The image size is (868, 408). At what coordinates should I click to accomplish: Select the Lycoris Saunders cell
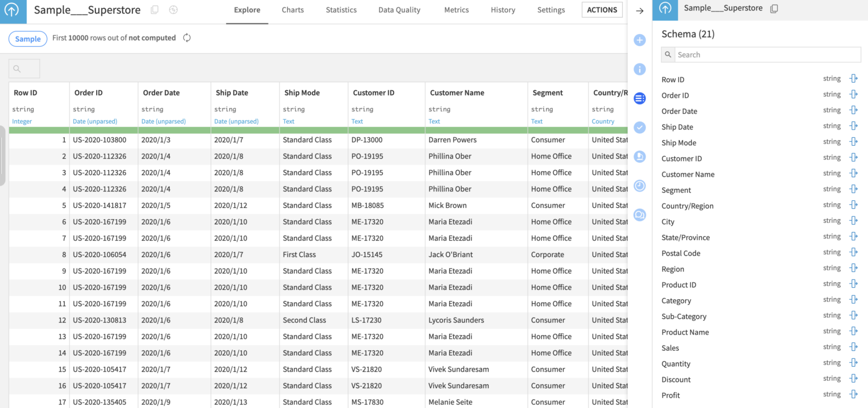tap(476, 320)
